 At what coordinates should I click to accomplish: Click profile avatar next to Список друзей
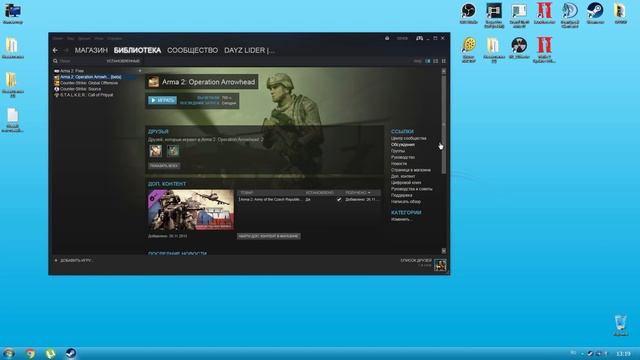[x=440, y=265]
